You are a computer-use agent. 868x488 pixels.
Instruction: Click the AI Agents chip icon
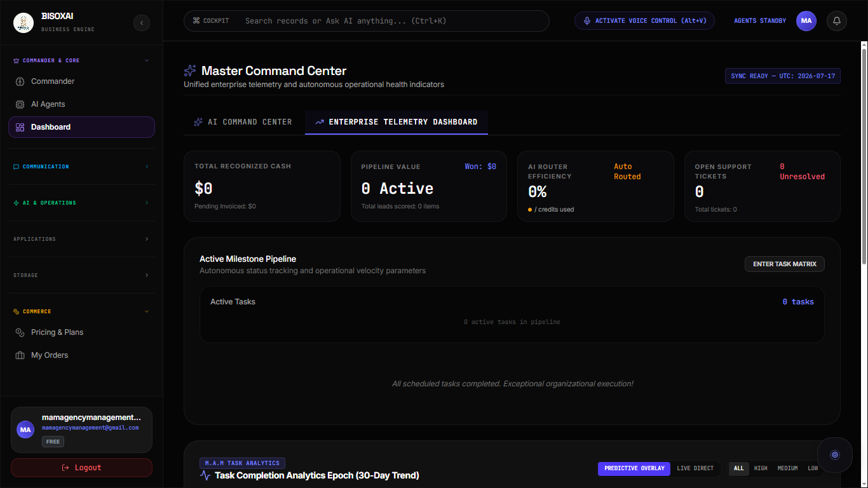[20, 104]
